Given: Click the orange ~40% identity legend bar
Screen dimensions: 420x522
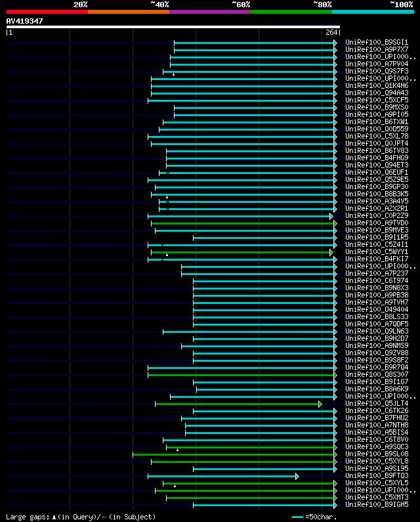Looking at the screenshot, I should pos(129,12).
